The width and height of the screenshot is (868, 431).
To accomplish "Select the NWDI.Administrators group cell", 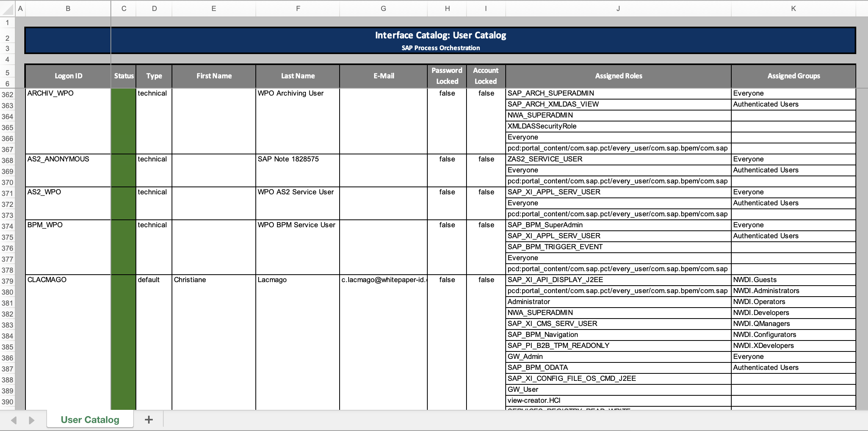I will tap(794, 291).
